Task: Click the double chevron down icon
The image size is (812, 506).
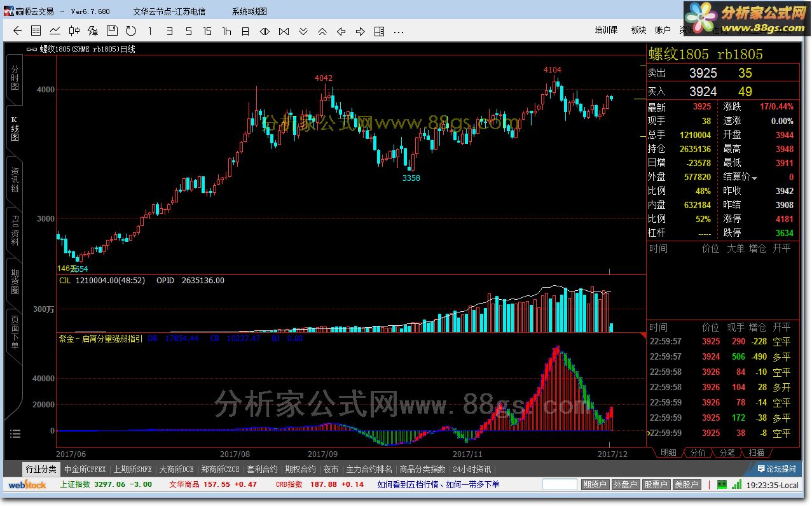Action: 303,31
